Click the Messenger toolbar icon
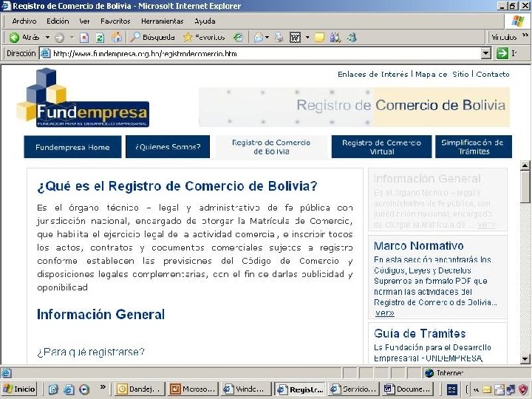 [352, 38]
